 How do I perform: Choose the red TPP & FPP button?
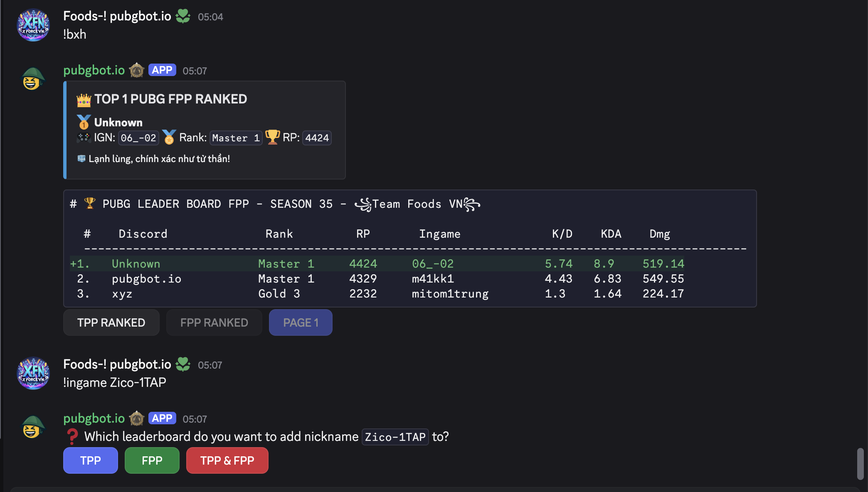click(227, 460)
